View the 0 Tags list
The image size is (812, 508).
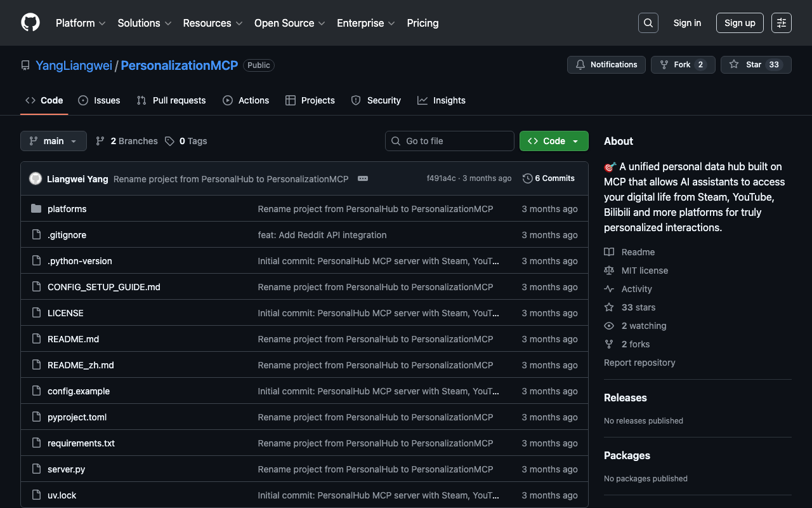186,141
